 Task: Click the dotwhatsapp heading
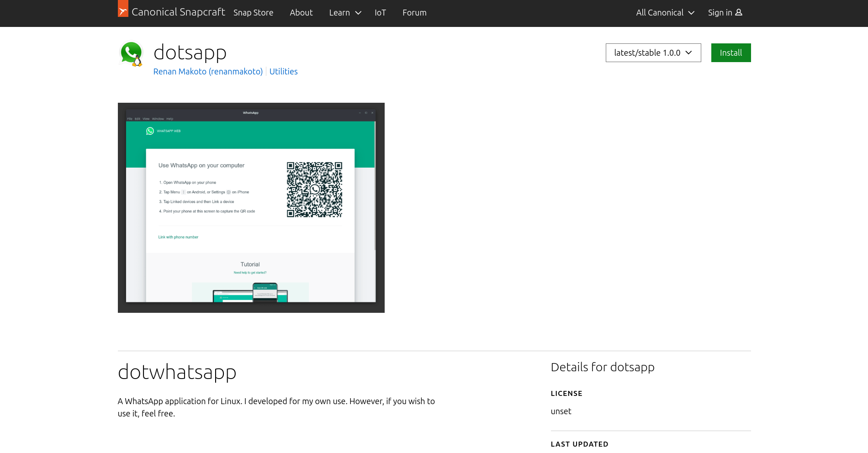(x=177, y=372)
